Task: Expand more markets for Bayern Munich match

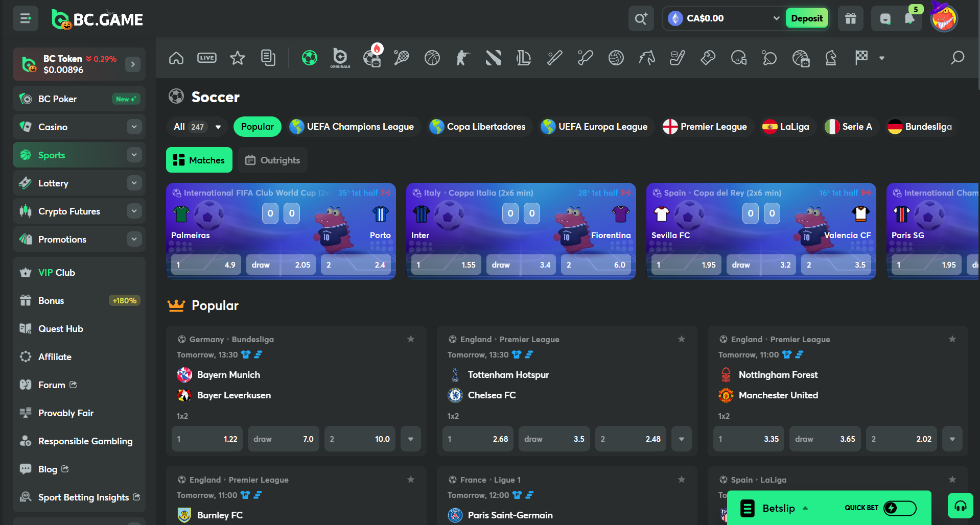Action: (x=411, y=439)
